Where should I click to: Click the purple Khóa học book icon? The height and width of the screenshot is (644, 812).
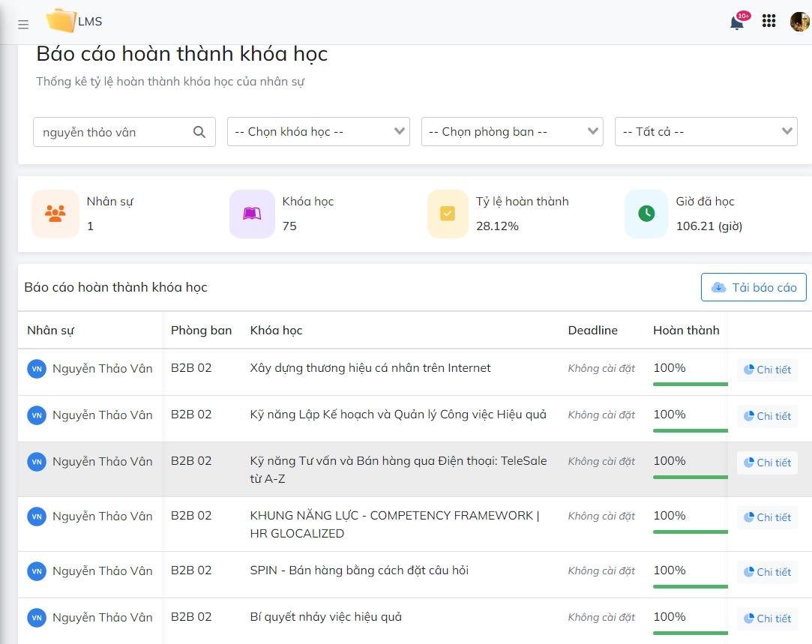252,213
